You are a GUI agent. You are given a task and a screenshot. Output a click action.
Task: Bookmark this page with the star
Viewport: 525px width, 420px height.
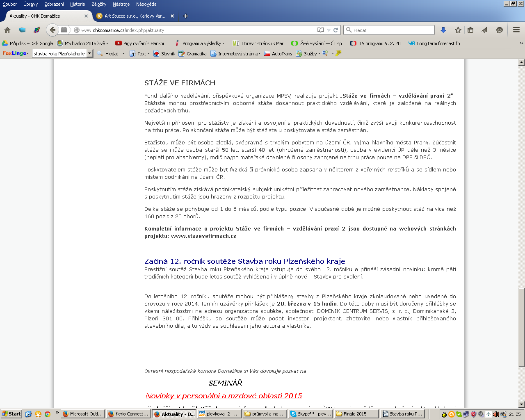tap(458, 30)
